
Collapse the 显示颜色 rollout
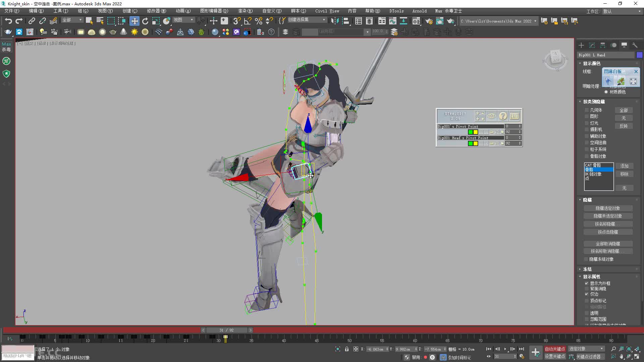tap(591, 63)
